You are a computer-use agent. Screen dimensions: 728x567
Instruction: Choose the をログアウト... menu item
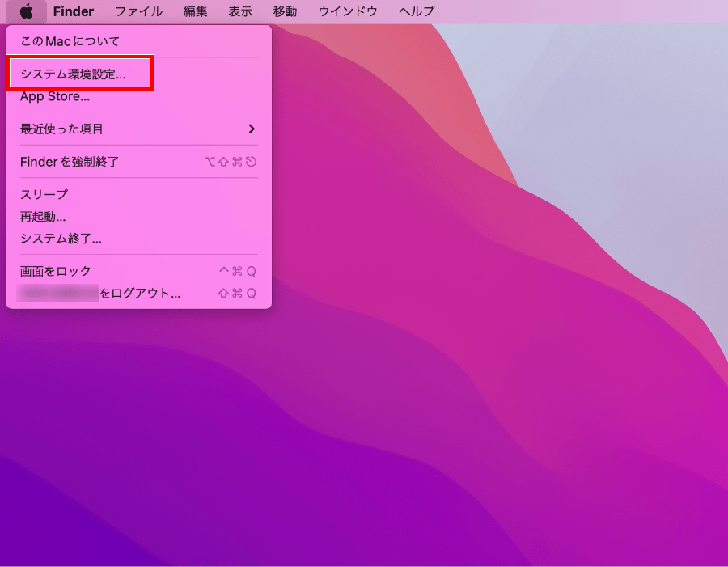coord(139,294)
